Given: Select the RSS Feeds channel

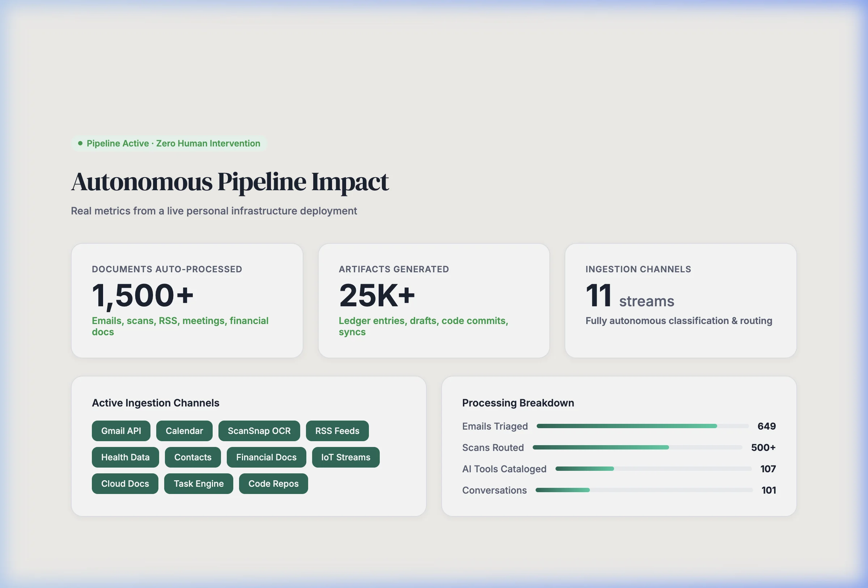Looking at the screenshot, I should 337,430.
